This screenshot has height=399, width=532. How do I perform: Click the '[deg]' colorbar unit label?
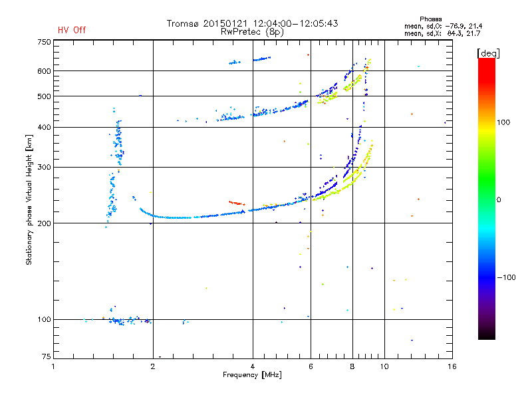pyautogui.click(x=488, y=53)
